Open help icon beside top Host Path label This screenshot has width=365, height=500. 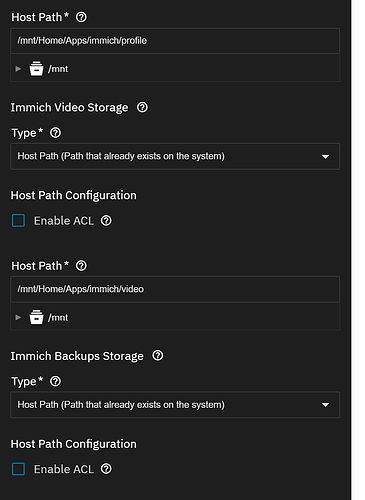tap(81, 17)
